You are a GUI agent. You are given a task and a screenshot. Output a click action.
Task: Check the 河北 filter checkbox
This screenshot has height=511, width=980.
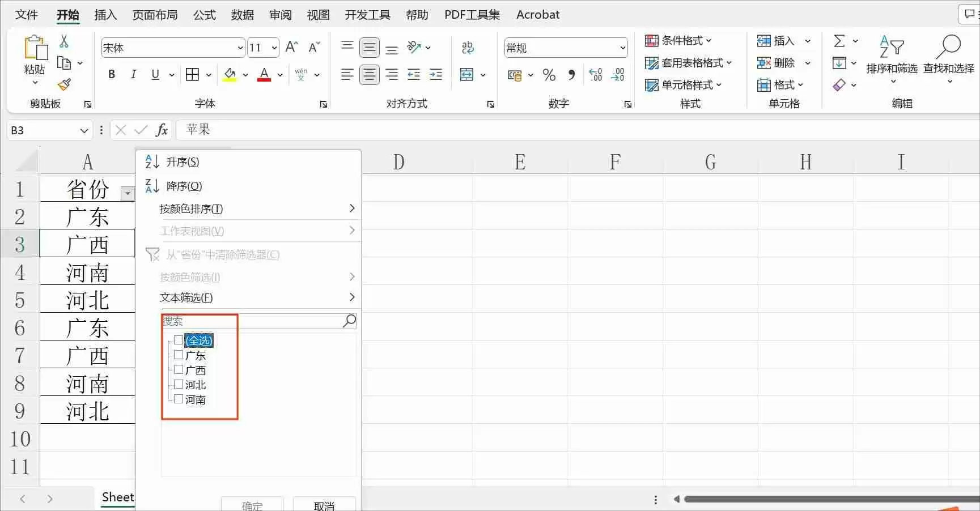pyautogui.click(x=178, y=384)
